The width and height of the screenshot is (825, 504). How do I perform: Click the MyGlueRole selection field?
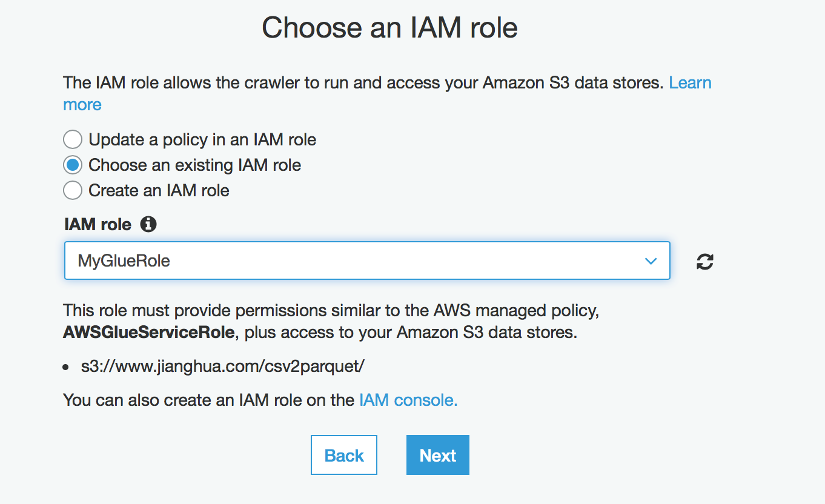351,261
